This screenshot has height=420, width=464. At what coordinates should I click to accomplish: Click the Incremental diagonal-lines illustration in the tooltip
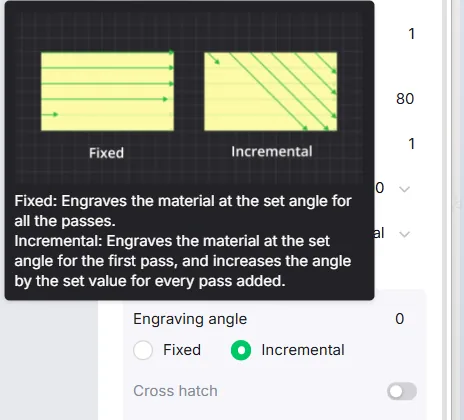(270, 91)
